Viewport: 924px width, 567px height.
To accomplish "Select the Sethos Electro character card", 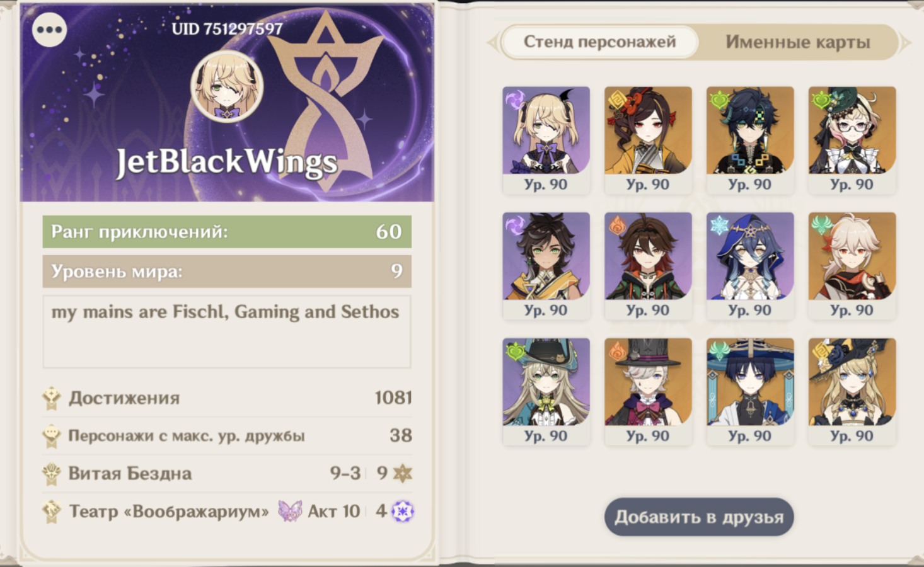I will point(546,266).
